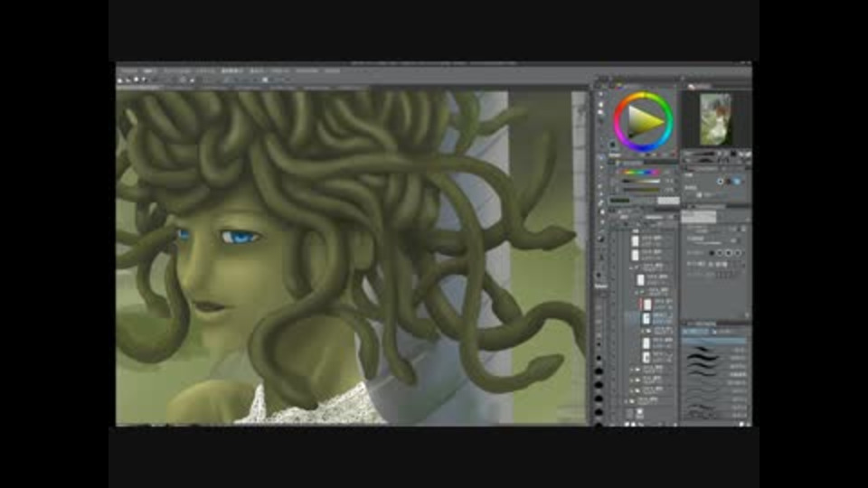Select the thick wavy brush stroke preset

click(703, 359)
